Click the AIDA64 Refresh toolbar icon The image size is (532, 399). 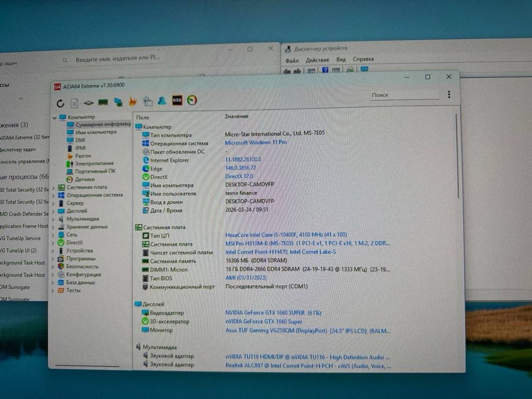pyautogui.click(x=60, y=103)
